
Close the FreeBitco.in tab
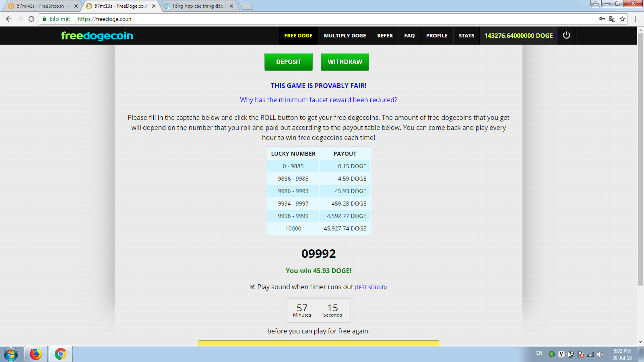[x=76, y=6]
